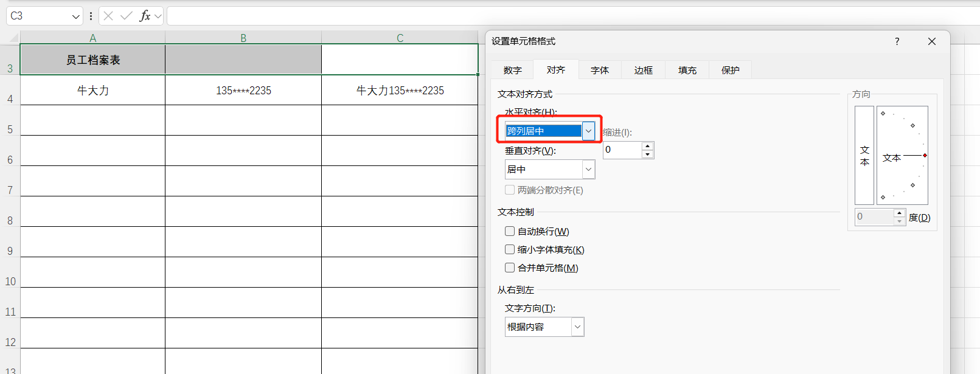The width and height of the screenshot is (980, 374).
Task: Click the top diamond on orientation dial
Action: (883, 113)
